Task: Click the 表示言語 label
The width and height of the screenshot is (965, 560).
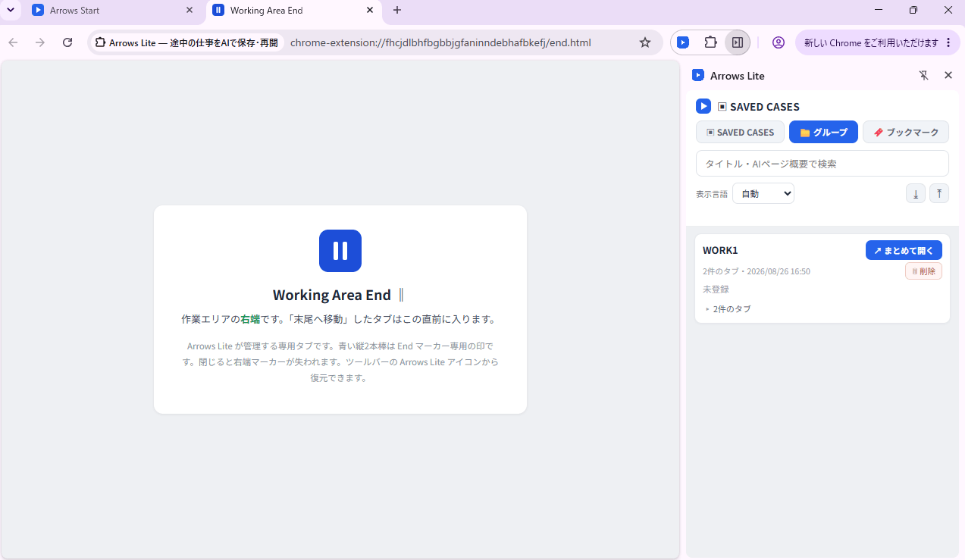Action: tap(712, 194)
